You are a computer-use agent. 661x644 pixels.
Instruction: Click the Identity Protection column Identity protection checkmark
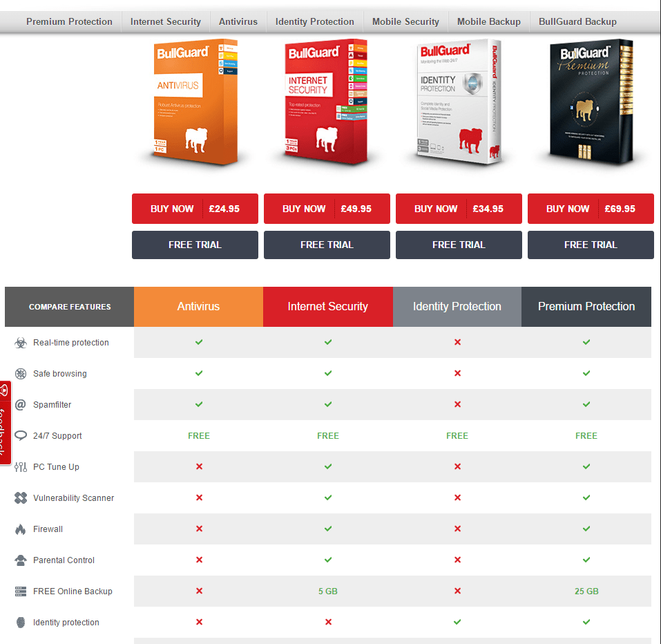457,622
